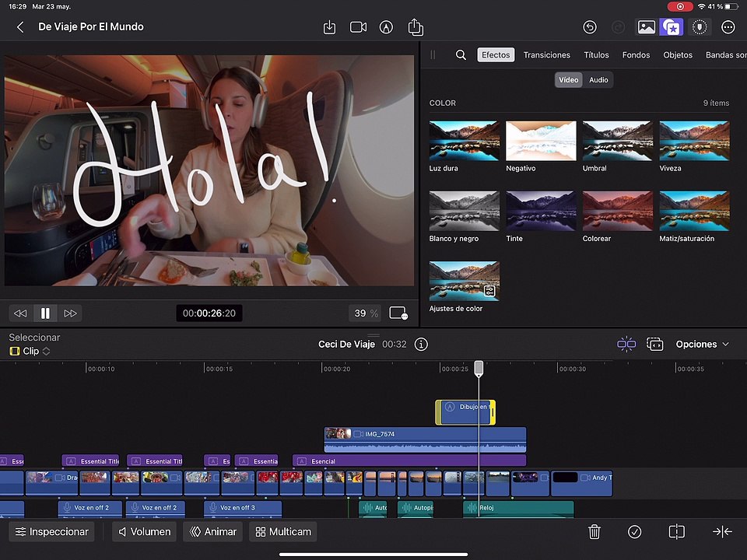Image resolution: width=747 pixels, height=560 pixels.
Task: Tap the timecode 00:00:26:20 field
Action: [x=209, y=313]
